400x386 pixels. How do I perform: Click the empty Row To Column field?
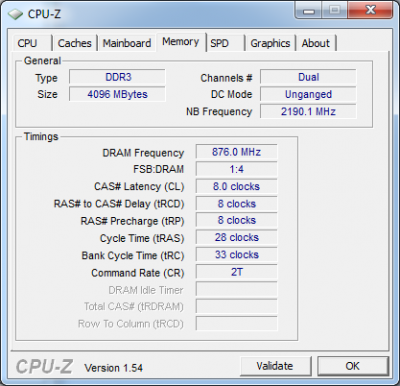(x=236, y=324)
